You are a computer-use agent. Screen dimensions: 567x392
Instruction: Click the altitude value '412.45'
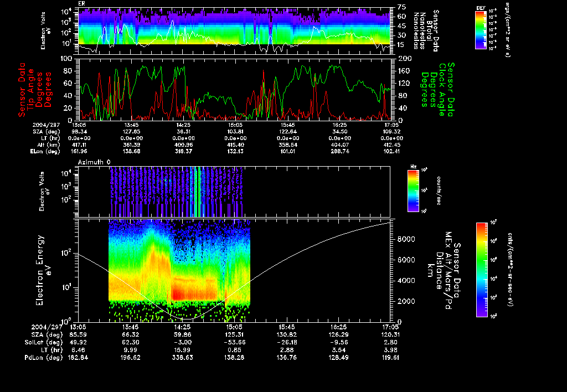[391, 145]
